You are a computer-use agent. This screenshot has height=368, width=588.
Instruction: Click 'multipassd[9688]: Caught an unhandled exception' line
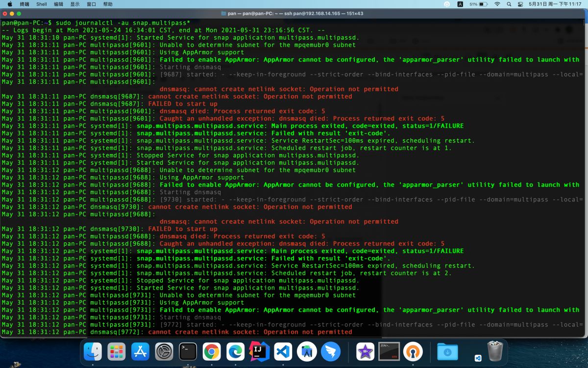pyautogui.click(x=223, y=243)
